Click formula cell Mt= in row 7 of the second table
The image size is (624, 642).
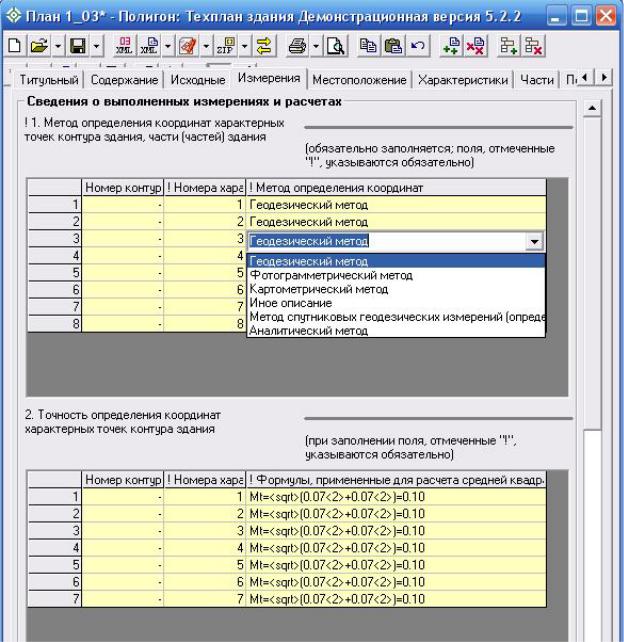point(396,599)
